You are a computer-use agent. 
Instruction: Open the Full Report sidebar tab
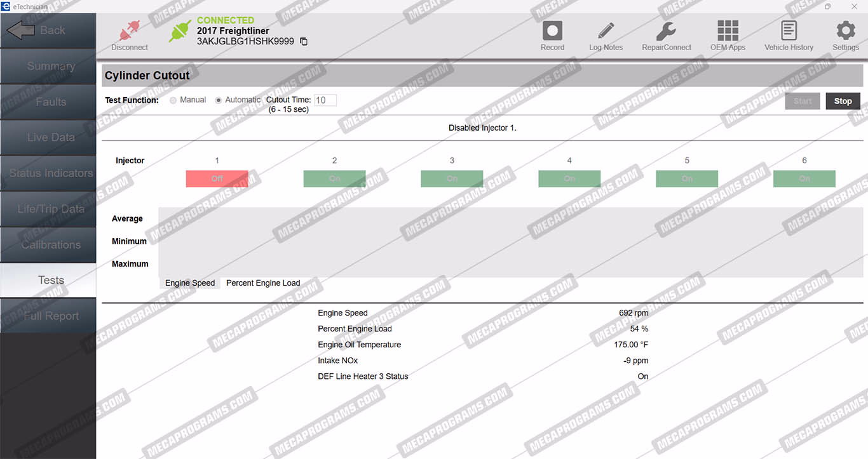click(48, 316)
